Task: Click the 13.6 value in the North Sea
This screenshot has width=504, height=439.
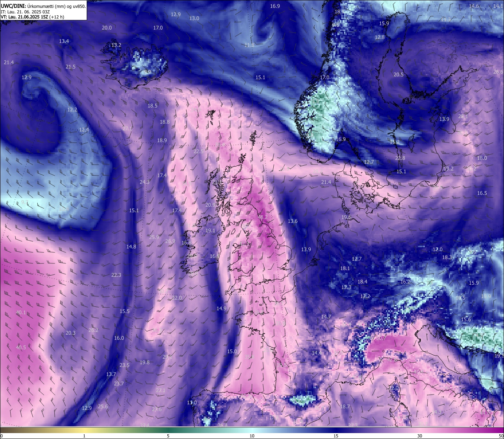Action: point(293,221)
